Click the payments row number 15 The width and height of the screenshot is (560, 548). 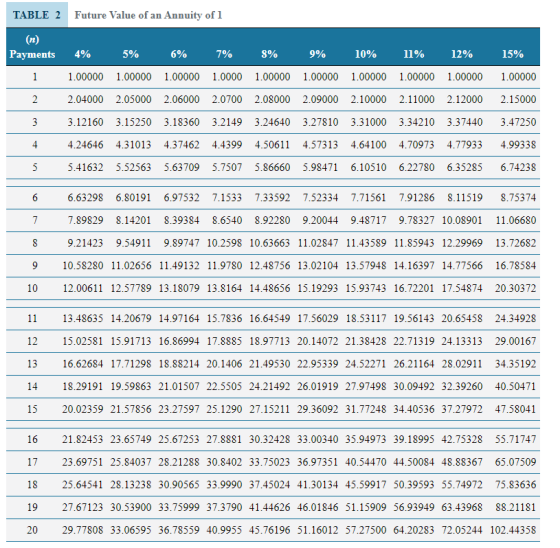click(32, 409)
